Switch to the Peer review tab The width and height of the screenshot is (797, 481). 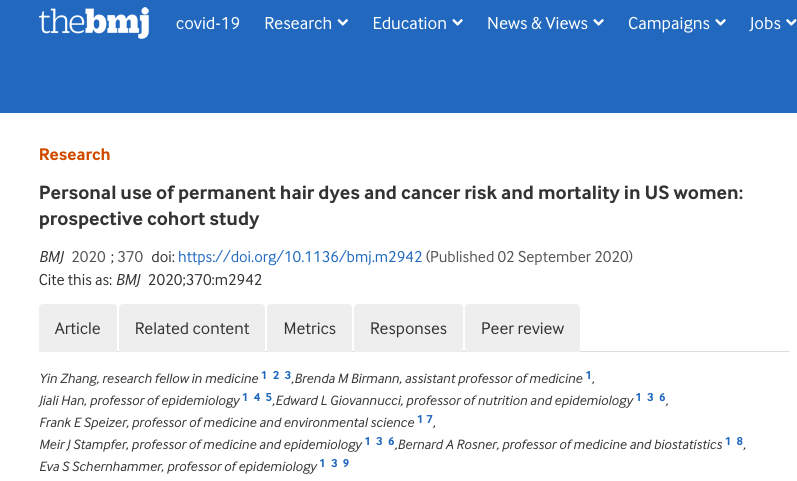tap(523, 328)
